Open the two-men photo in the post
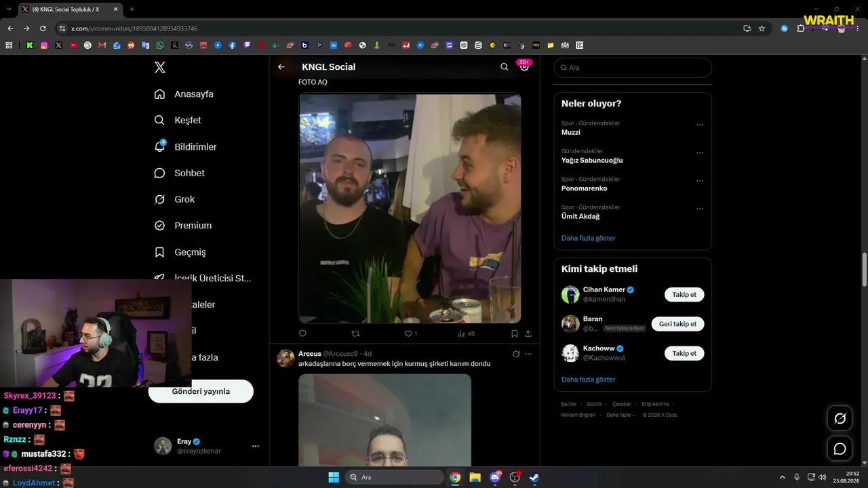Viewport: 868px width, 488px height. tap(410, 208)
